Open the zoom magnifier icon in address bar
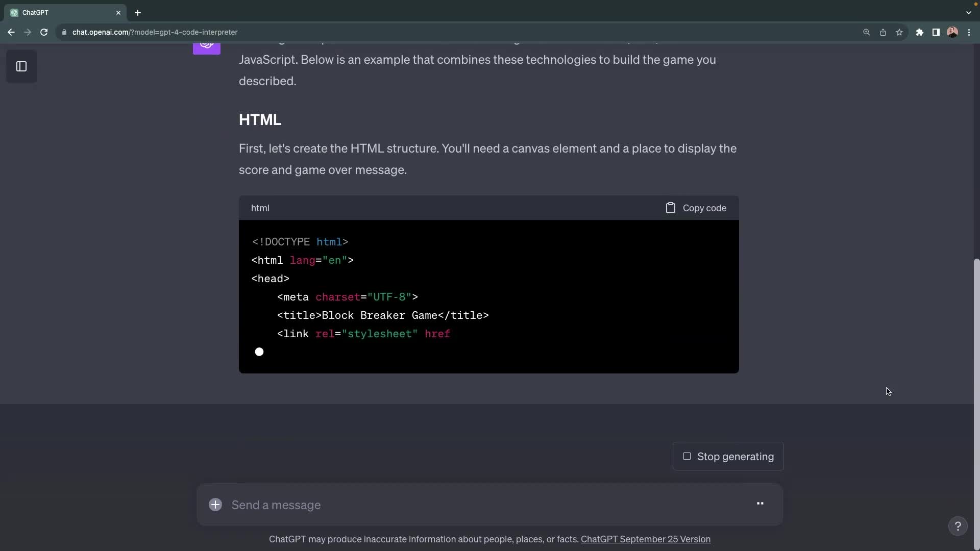The width and height of the screenshot is (980, 551). pos(866,32)
